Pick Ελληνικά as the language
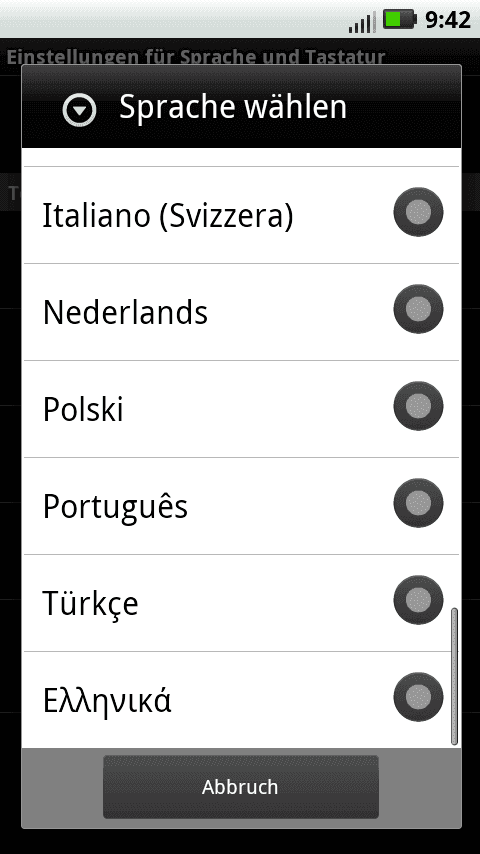Screen dimensions: 480x854 [241, 700]
